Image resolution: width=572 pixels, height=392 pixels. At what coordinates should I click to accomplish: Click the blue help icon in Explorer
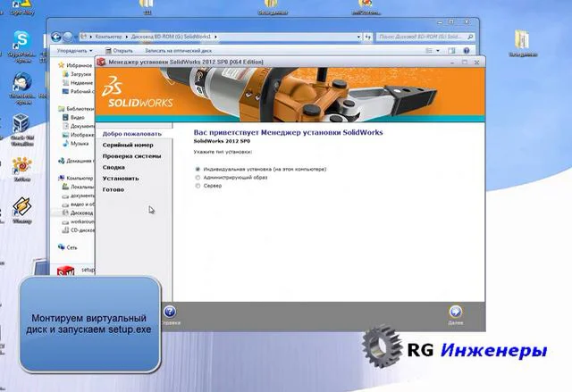467,51
